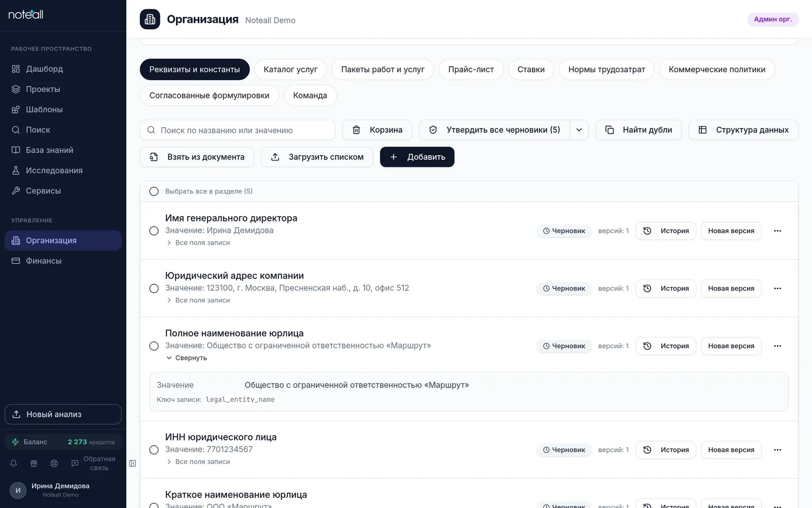Switch to Каталог услуг tab

tap(290, 70)
